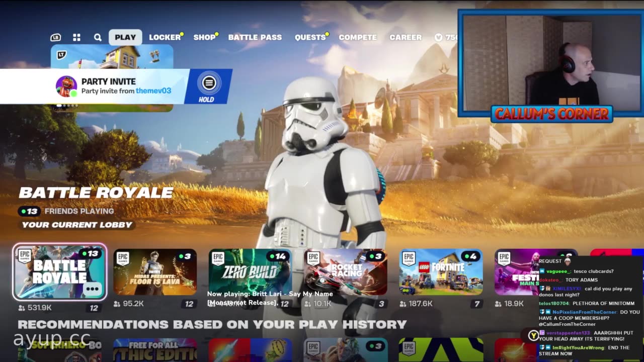
Task: Click player count icon beside 531.9K
Action: click(x=21, y=308)
